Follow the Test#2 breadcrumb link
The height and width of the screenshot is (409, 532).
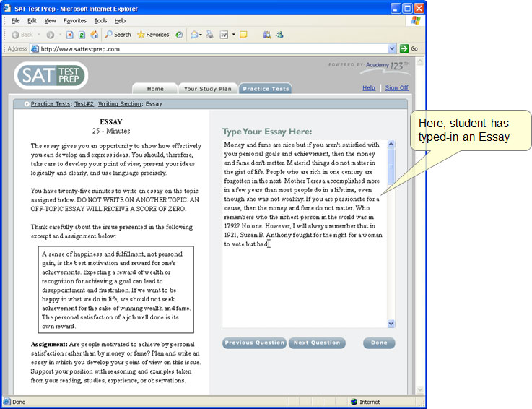tap(84, 104)
